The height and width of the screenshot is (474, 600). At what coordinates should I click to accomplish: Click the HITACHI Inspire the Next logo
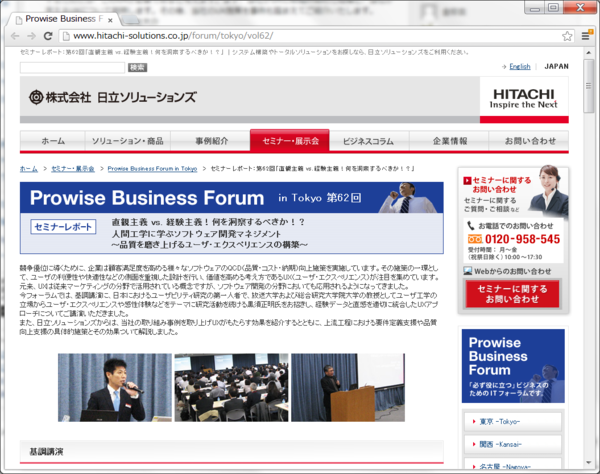(523, 99)
